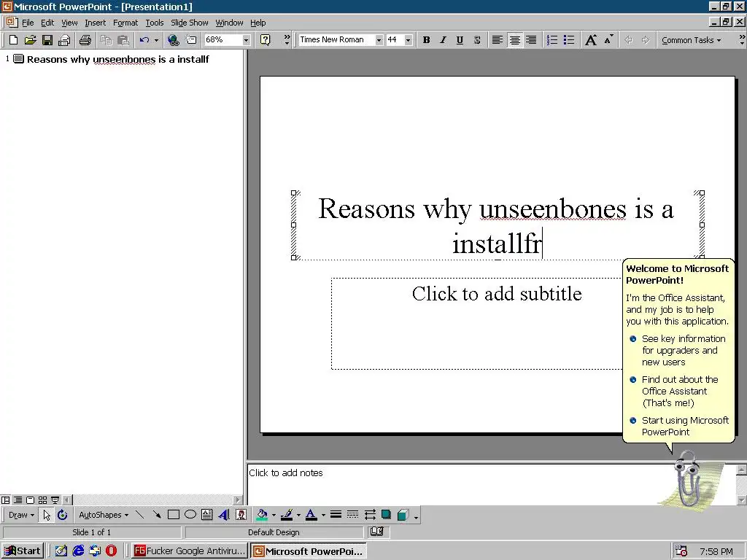Switch to Normal View button
This screenshot has width=747, height=560.
coord(6,500)
